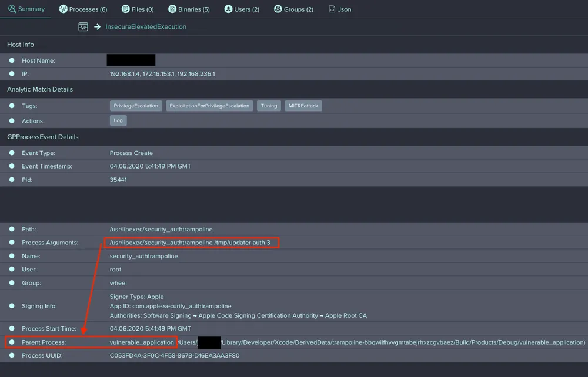The image size is (588, 377).
Task: Click the Tuning tag badge
Action: [269, 106]
